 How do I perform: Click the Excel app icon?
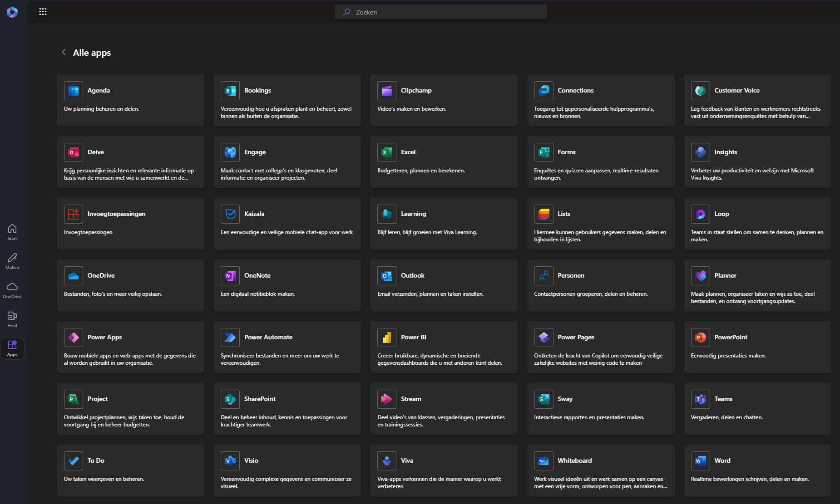pyautogui.click(x=387, y=152)
